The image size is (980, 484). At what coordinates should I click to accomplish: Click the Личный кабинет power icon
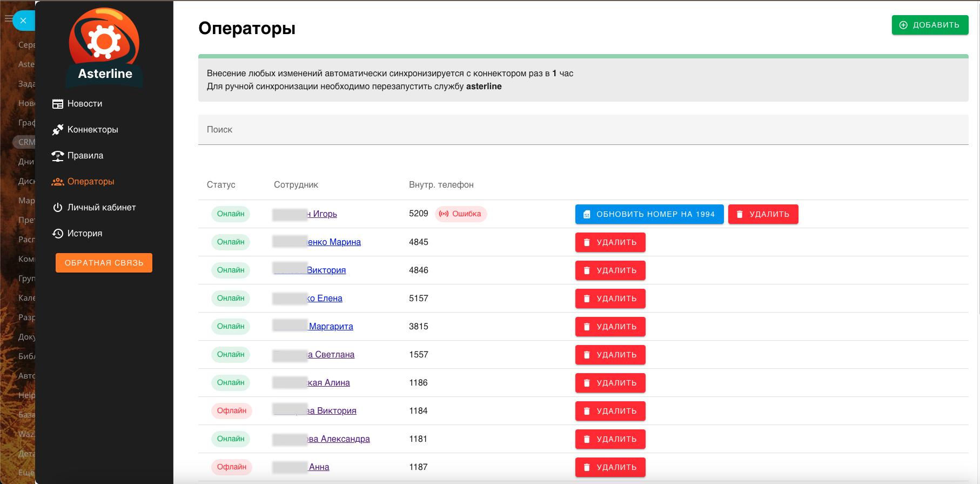pyautogui.click(x=58, y=208)
